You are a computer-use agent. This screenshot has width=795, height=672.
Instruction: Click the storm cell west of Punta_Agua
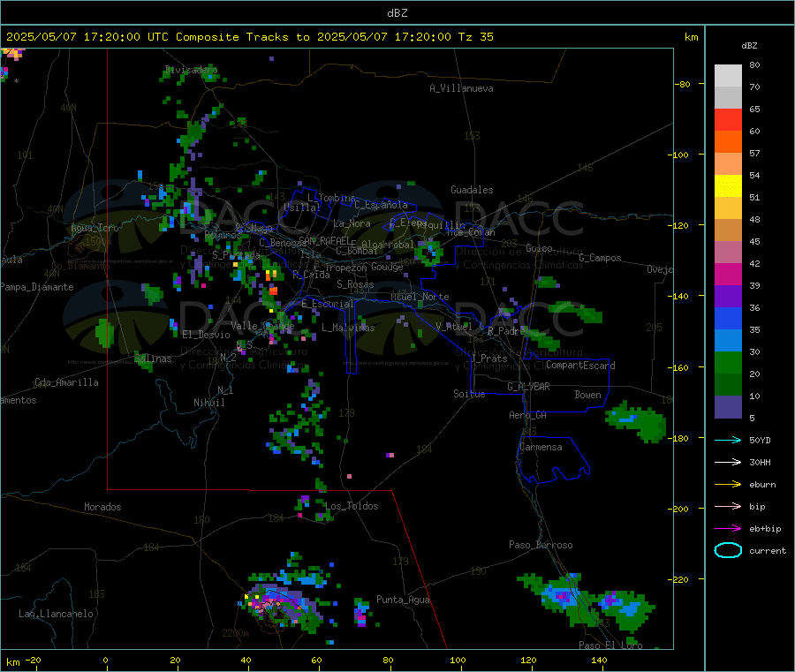pyautogui.click(x=361, y=612)
